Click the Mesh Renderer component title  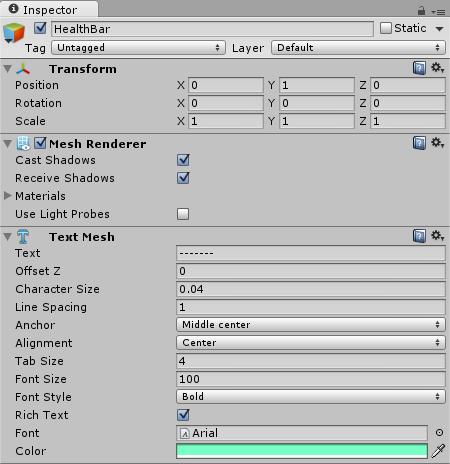98,144
